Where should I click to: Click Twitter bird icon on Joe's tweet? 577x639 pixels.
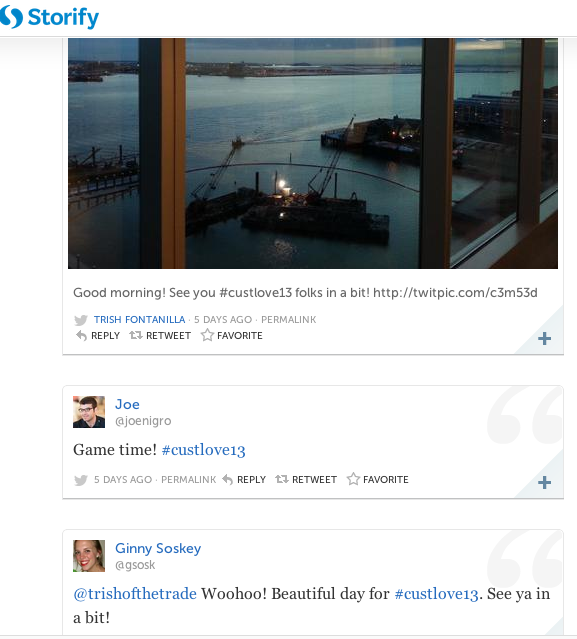coord(81,480)
